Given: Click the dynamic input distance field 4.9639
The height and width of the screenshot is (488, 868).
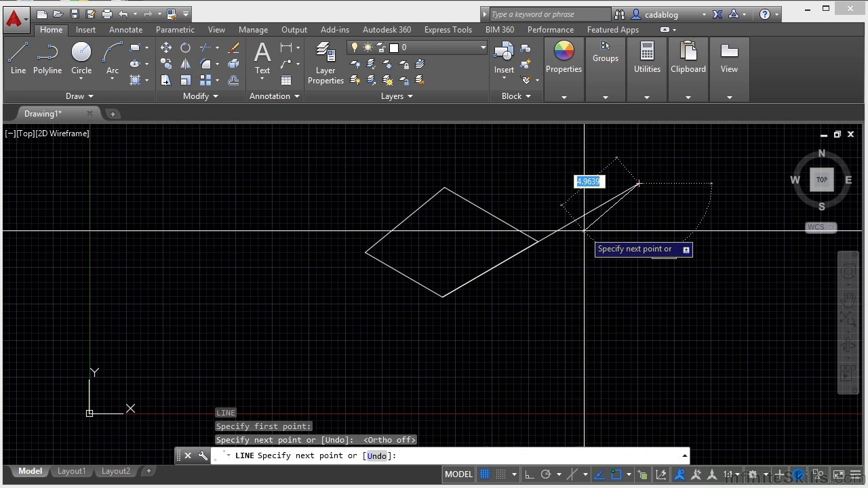Looking at the screenshot, I should [x=589, y=182].
